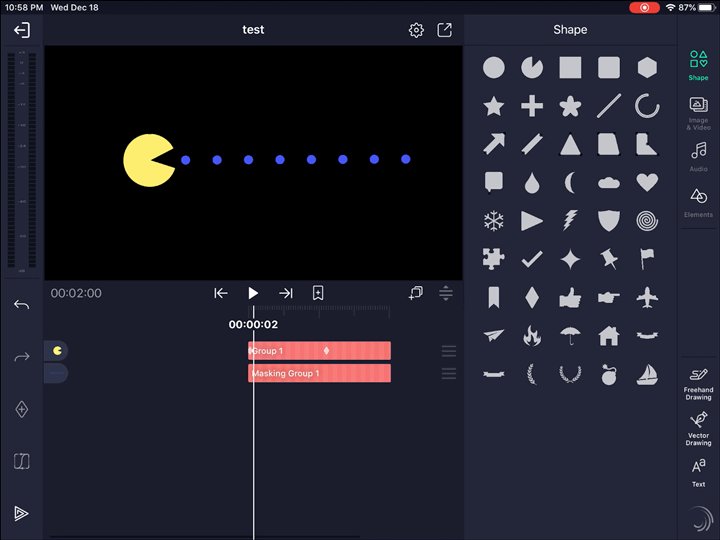Insert the hexagon shape
Viewport: 720px width, 540px height.
[x=647, y=68]
